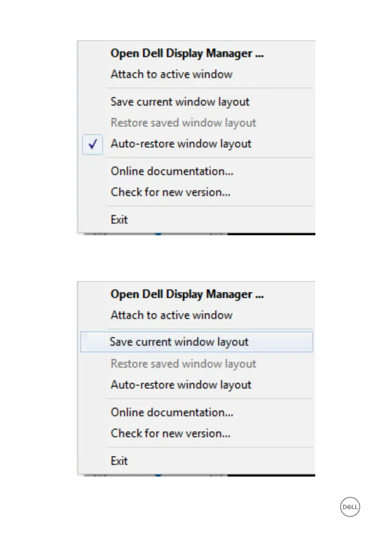Enable Auto-restore window layout in the lower menu
Image resolution: width=392 pixels, height=557 pixels.
point(181,385)
